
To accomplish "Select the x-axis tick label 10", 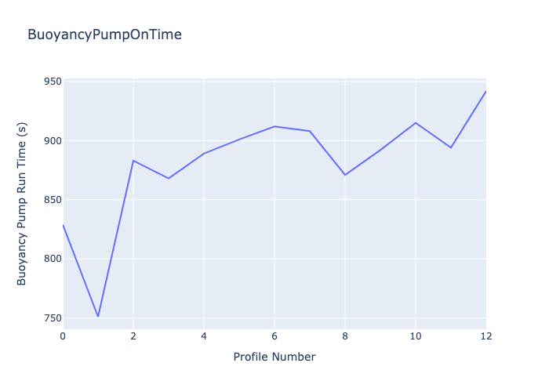I will [416, 336].
